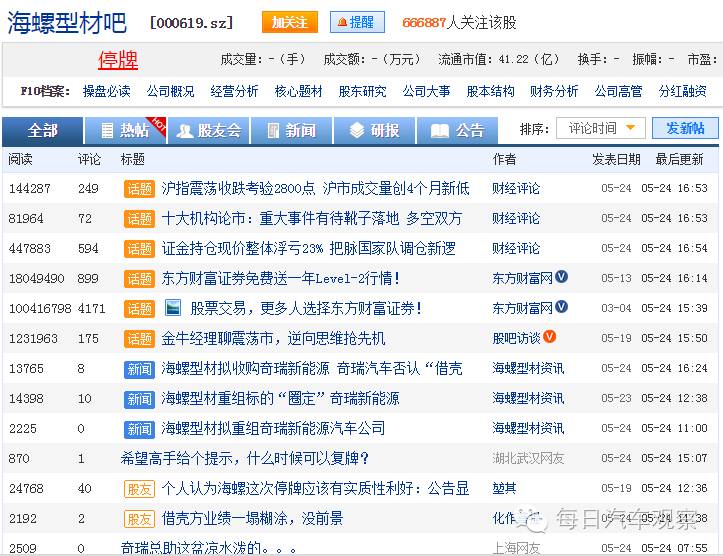This screenshot has width=723, height=556.
Task: Open post 希望高手给个提示，什么时候可以复牌
Action: click(244, 458)
